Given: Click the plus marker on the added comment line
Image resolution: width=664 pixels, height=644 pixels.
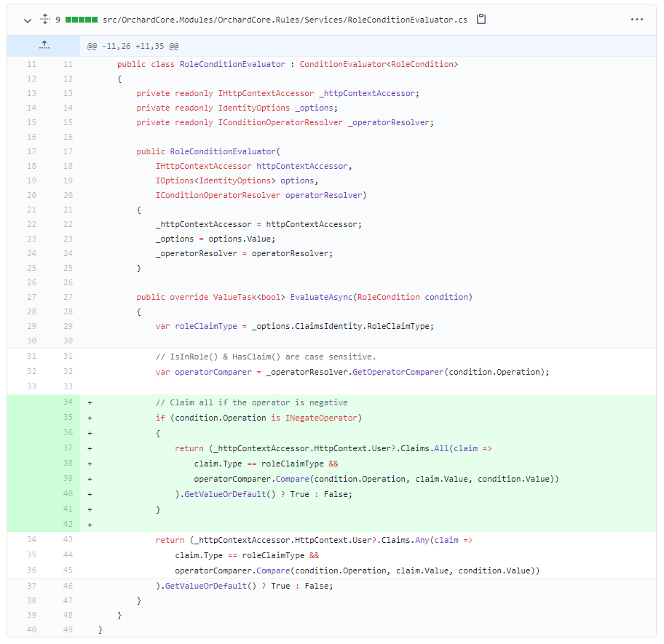Looking at the screenshot, I should 90,403.
